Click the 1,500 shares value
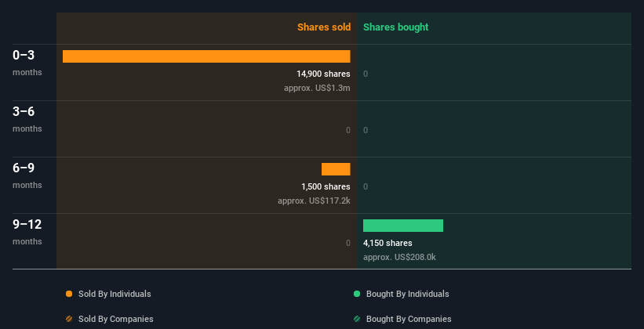644x329 pixels. tap(326, 186)
